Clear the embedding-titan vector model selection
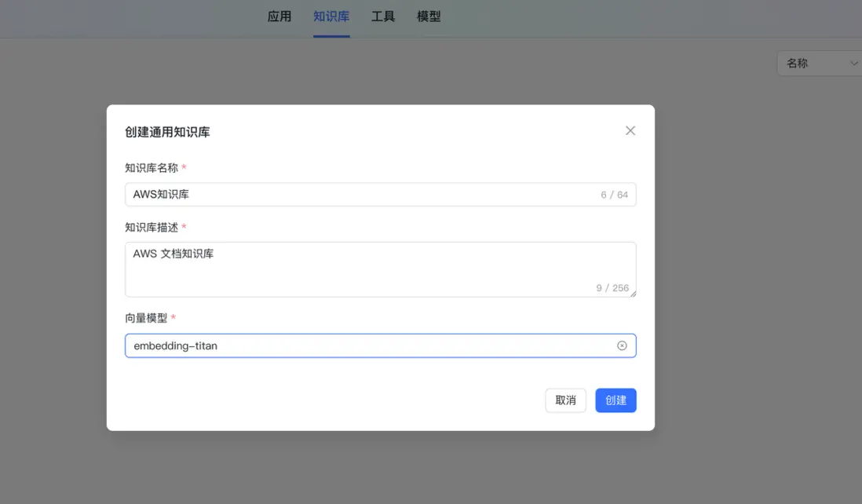The height and width of the screenshot is (504, 862). 622,345
